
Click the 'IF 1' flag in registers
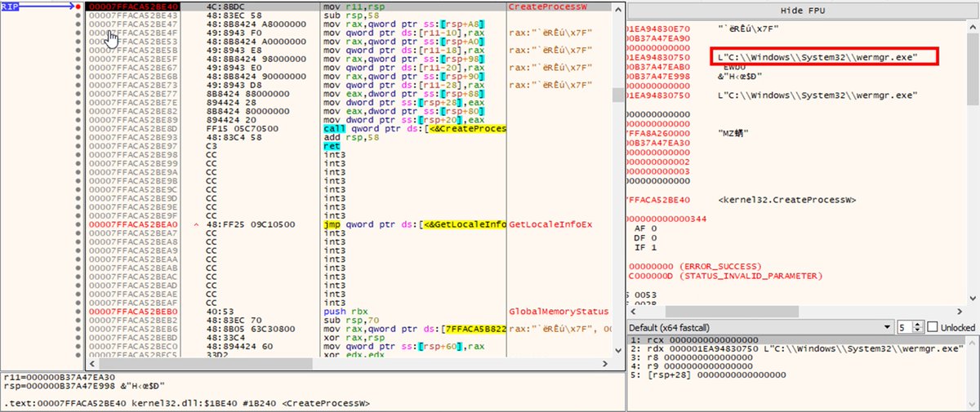(645, 246)
